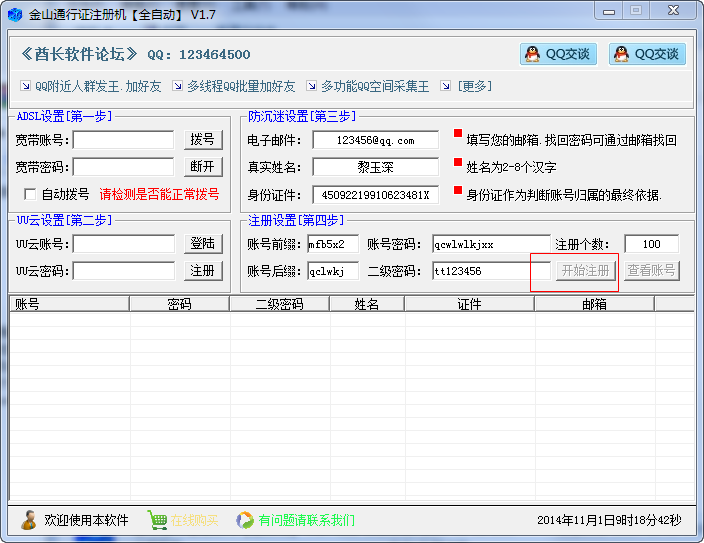This screenshot has width=704, height=543.
Task: Click the 注册个数 field showing 100
Action: [651, 244]
